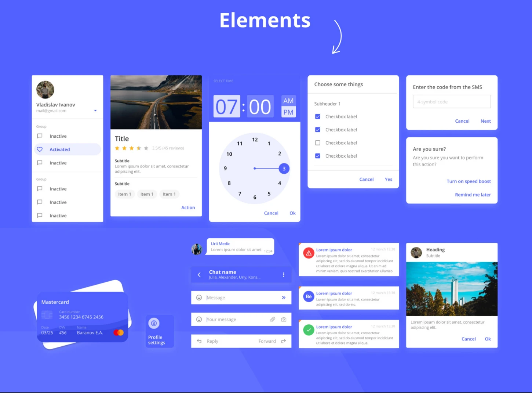
Task: Click the Turn on speed boost link
Action: 469,181
